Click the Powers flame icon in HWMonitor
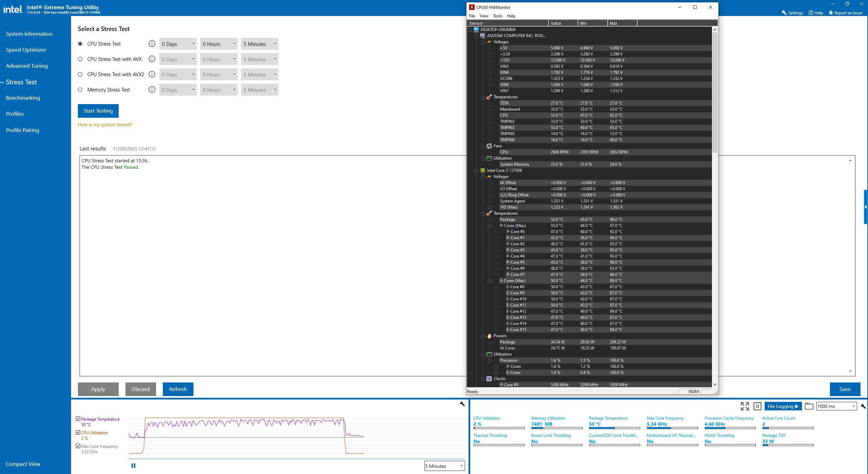The height and width of the screenshot is (474, 868). click(489, 336)
